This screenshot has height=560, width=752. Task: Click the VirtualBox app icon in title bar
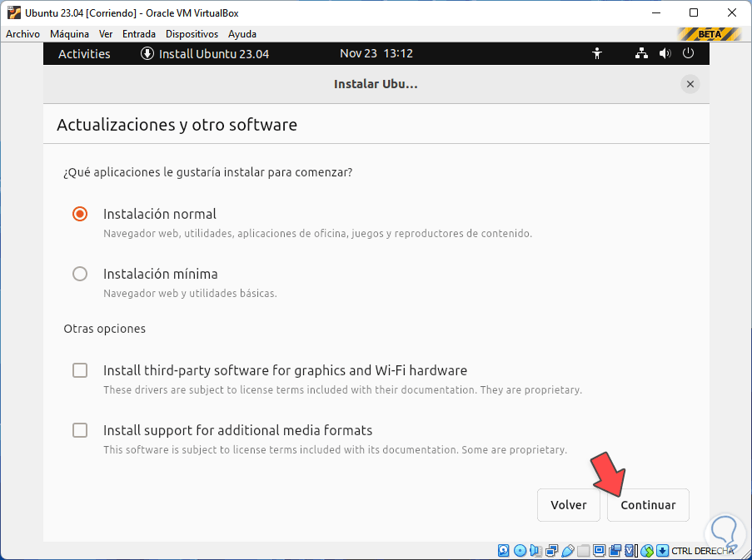[13, 13]
